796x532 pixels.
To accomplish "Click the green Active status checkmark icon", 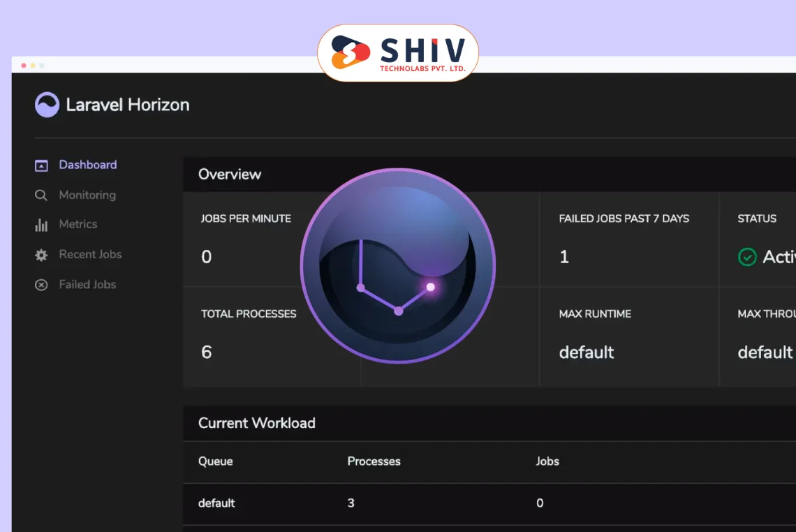I will pyautogui.click(x=747, y=257).
